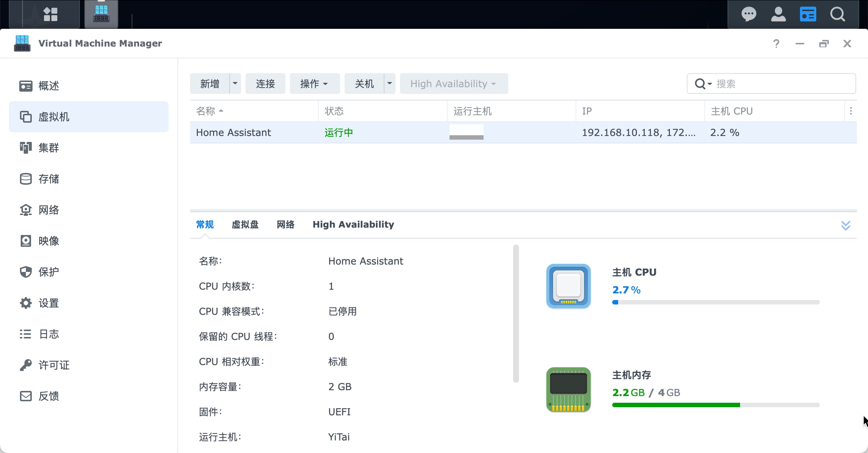Click the 连接 connect button

click(265, 84)
